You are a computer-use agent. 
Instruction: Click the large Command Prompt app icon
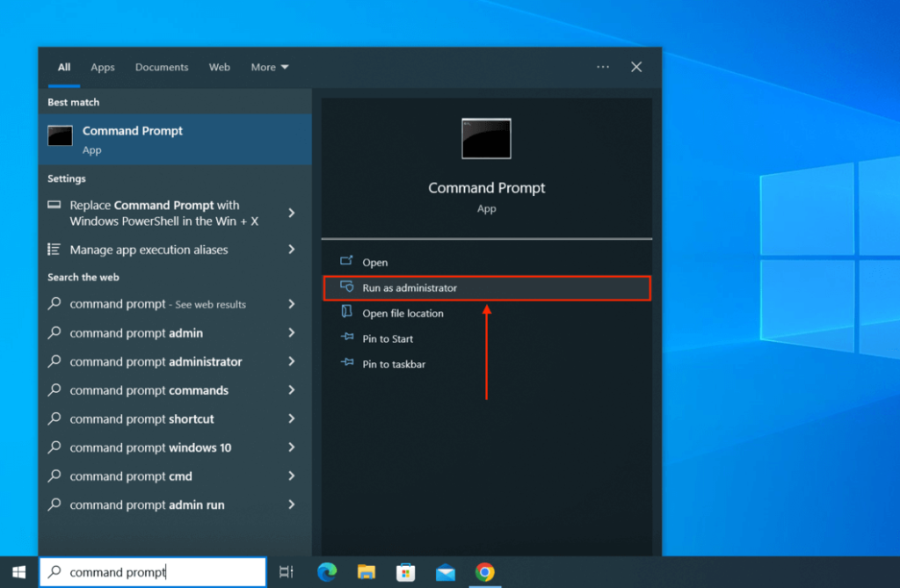pyautogui.click(x=486, y=139)
